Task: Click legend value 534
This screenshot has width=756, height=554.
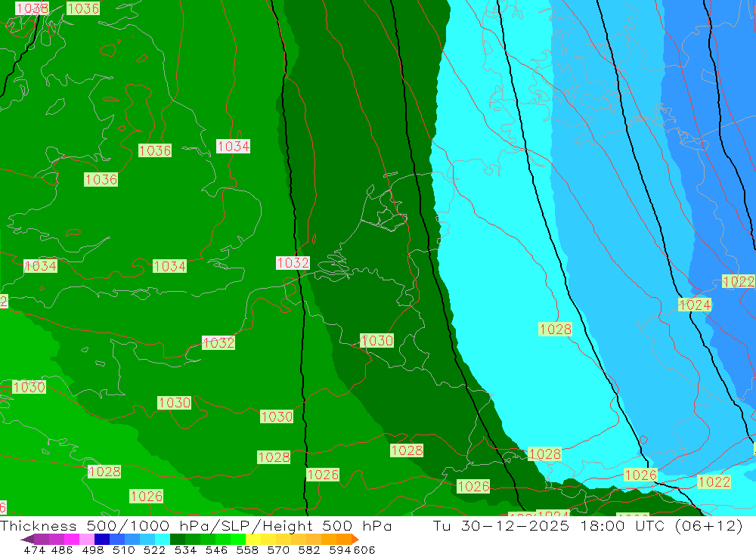Action: click(x=185, y=550)
